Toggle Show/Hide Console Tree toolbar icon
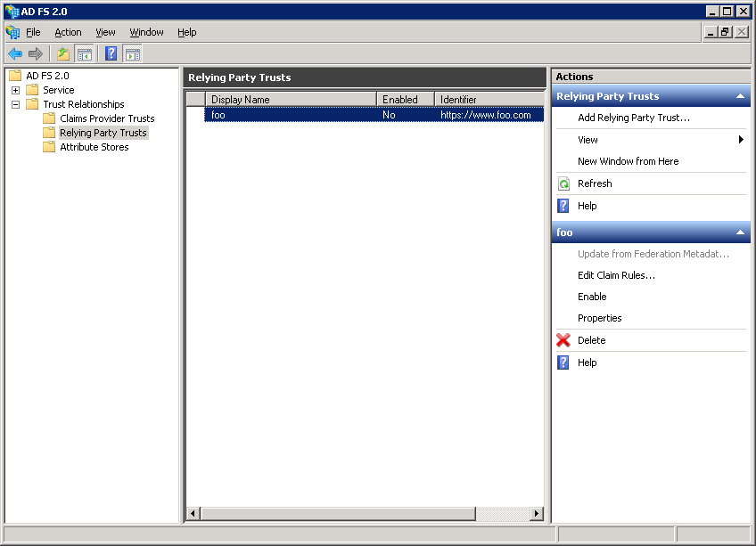Viewport: 756px width, 546px height. [85, 53]
